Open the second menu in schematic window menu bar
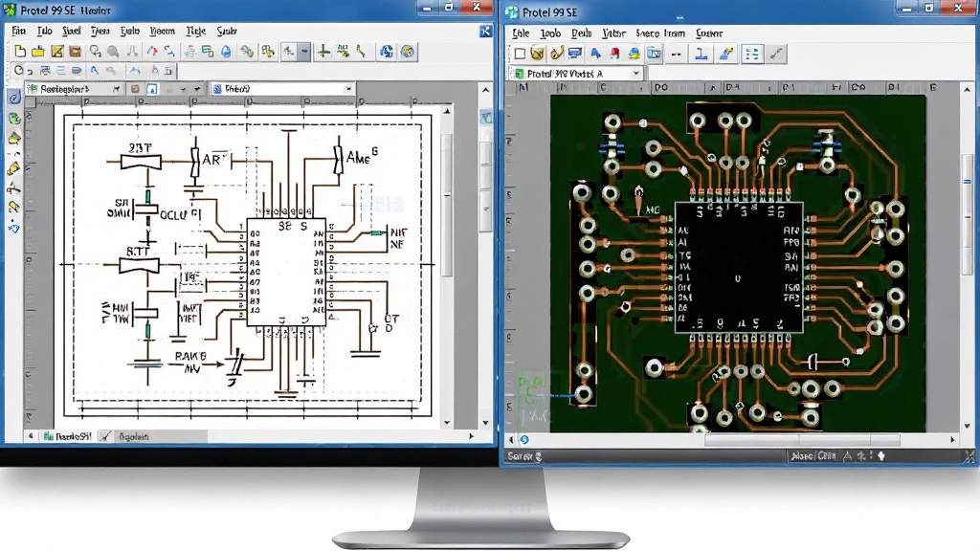The image size is (980, 551). (44, 31)
